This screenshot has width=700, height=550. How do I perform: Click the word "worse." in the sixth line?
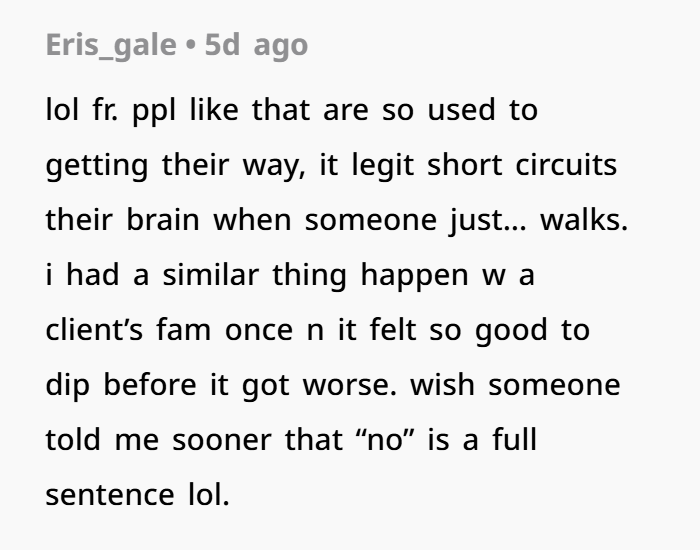click(349, 386)
